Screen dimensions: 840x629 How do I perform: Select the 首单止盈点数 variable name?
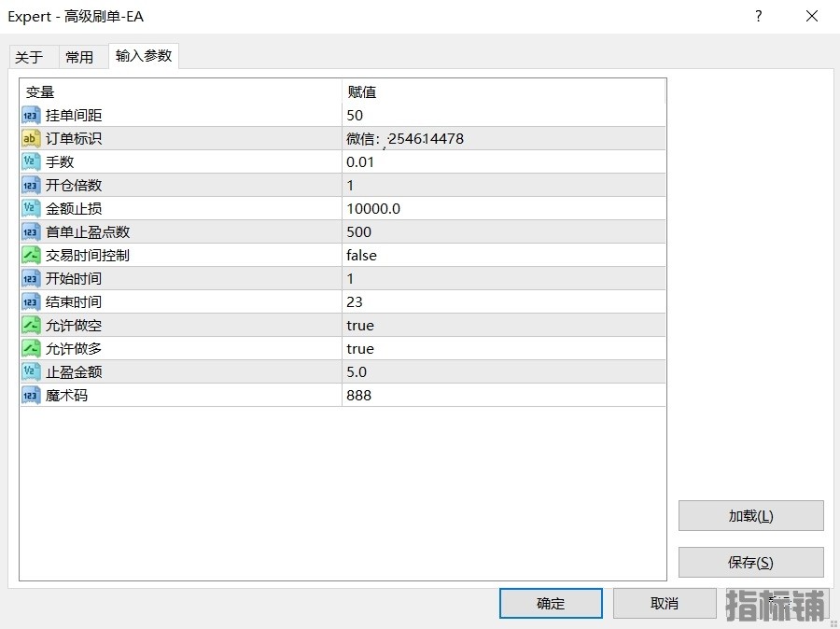(88, 232)
